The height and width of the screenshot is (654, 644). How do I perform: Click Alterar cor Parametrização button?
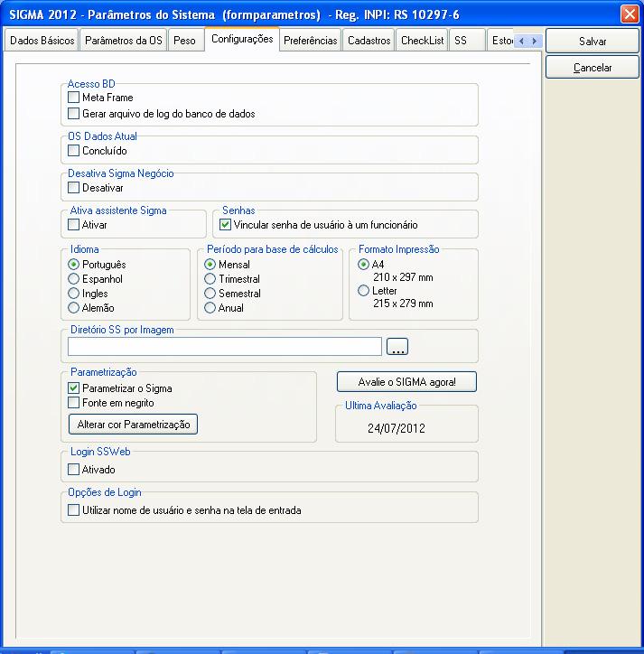point(133,425)
